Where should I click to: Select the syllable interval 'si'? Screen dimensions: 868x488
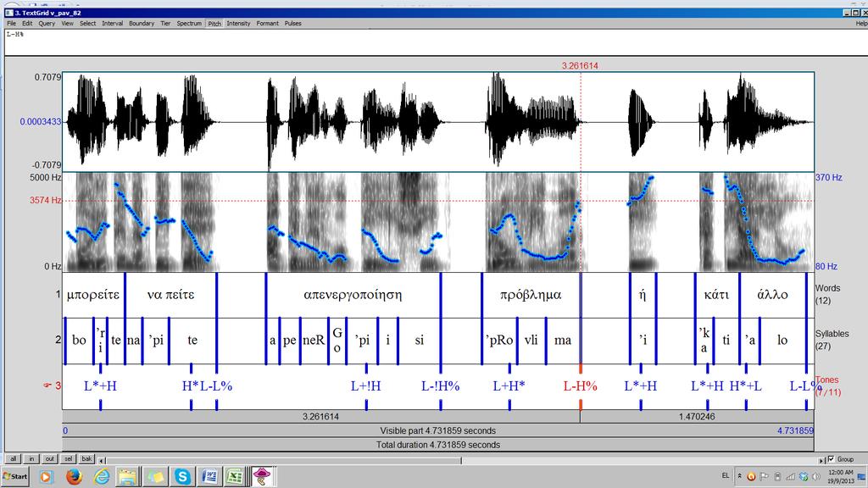pos(419,341)
